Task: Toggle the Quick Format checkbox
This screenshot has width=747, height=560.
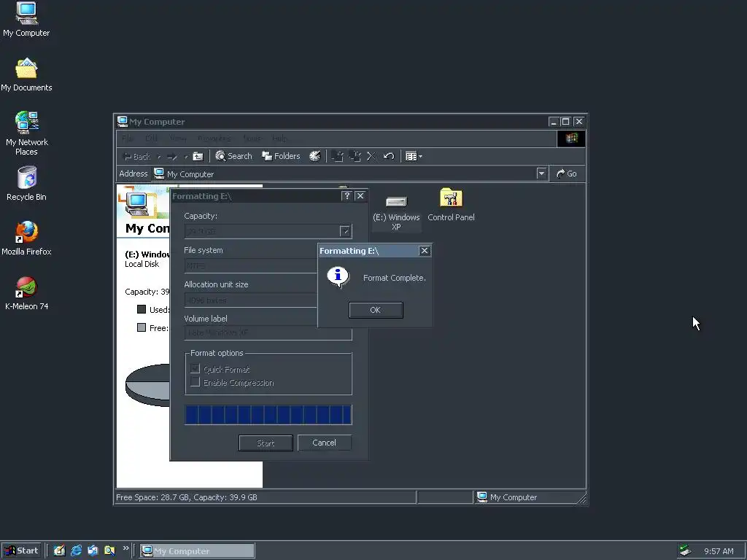Action: (195, 368)
